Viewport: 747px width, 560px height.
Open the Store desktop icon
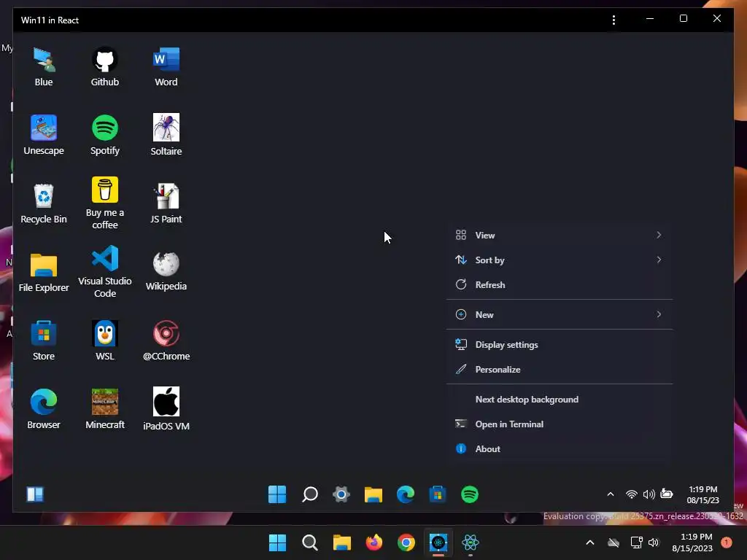43,341
